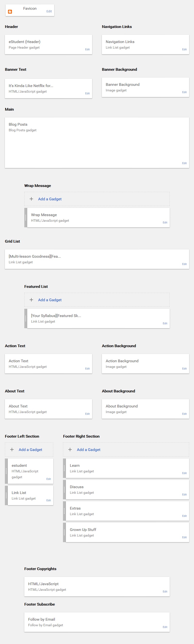Click plus icon in Wrap Message section
The image size is (194, 644).
point(31,199)
